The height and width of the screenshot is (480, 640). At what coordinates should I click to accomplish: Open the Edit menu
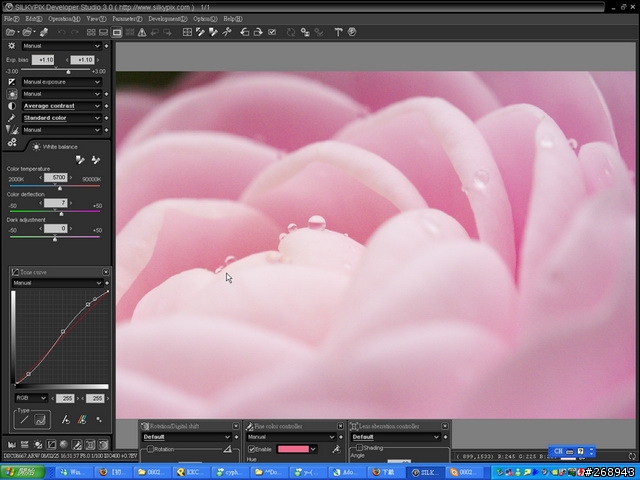click(33, 19)
